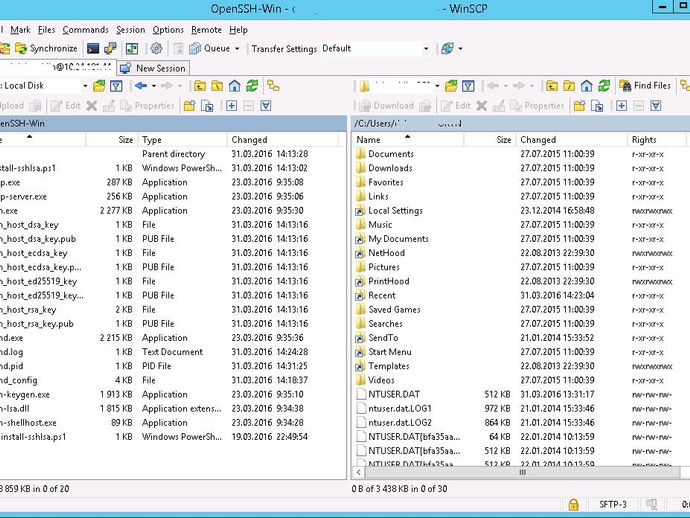This screenshot has width=690, height=518.
Task: Click remote panel open directory icon
Action: 451,86
